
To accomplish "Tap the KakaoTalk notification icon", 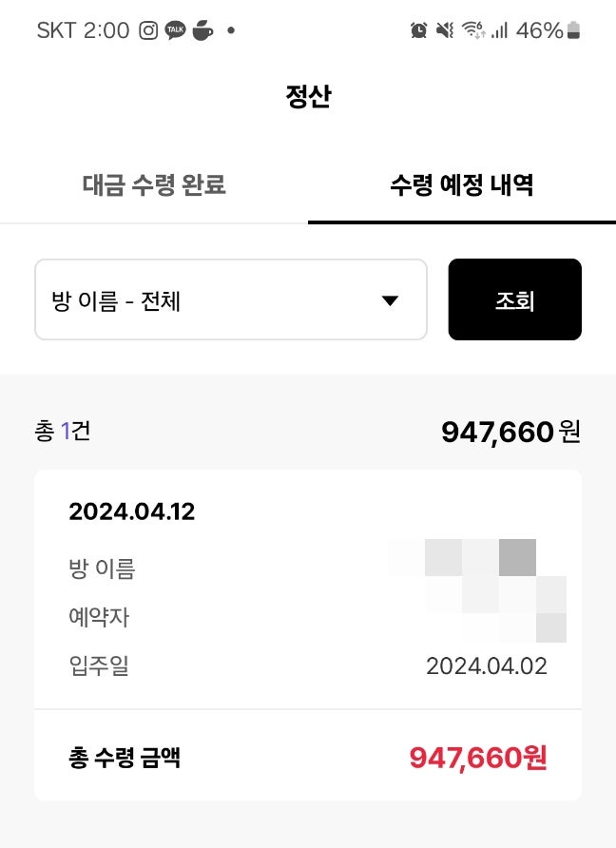I will [175, 30].
